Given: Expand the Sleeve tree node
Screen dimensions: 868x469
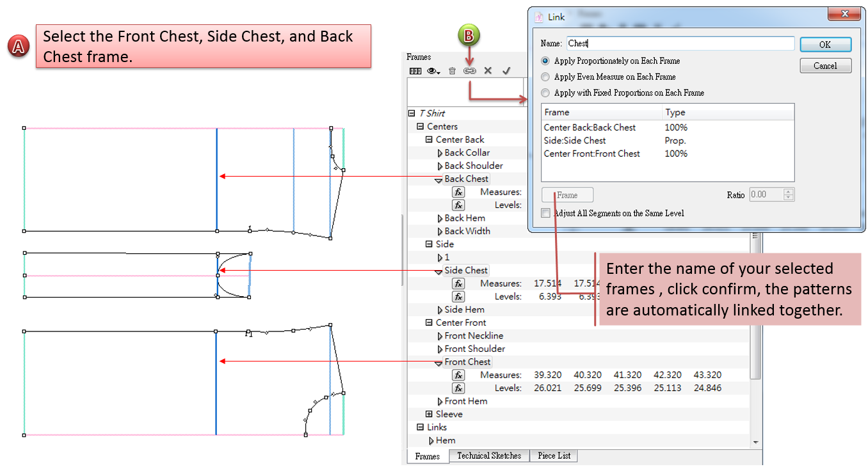Looking at the screenshot, I should (x=430, y=414).
